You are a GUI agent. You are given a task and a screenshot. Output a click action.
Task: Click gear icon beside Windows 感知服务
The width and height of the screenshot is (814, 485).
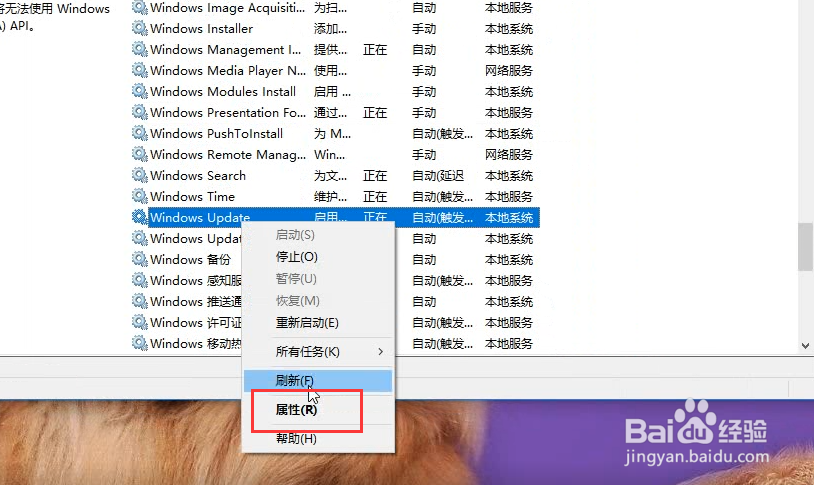click(x=140, y=280)
